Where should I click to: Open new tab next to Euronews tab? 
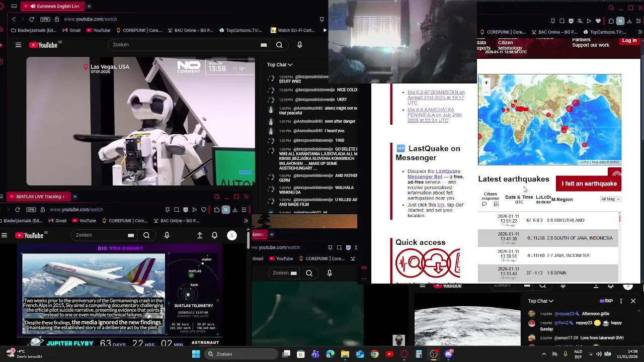coord(89,6)
